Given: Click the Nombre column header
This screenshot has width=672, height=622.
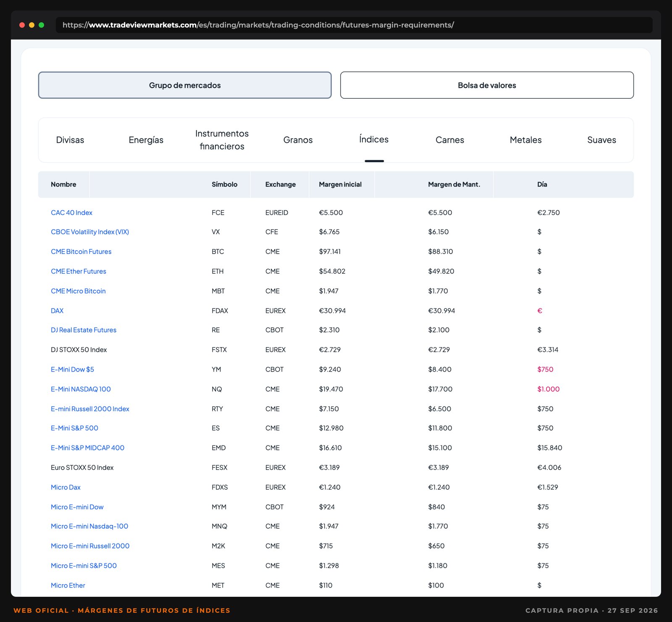Looking at the screenshot, I should click(63, 184).
